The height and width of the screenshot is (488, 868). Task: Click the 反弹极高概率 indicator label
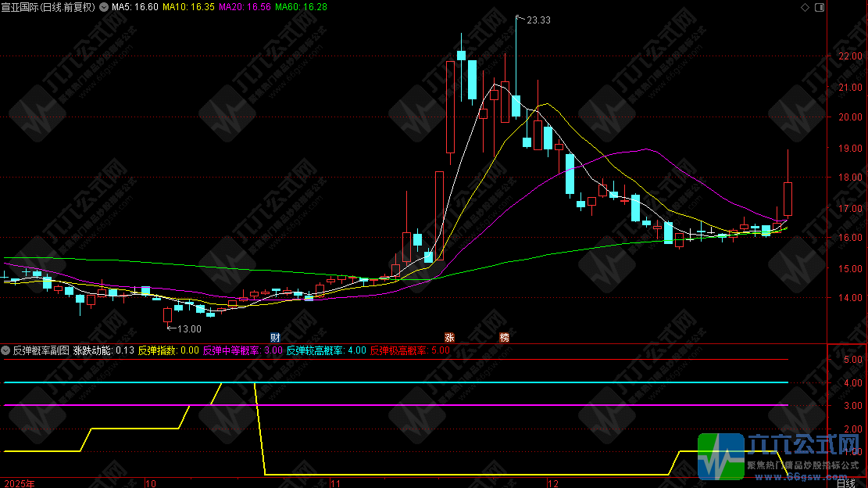click(x=409, y=350)
